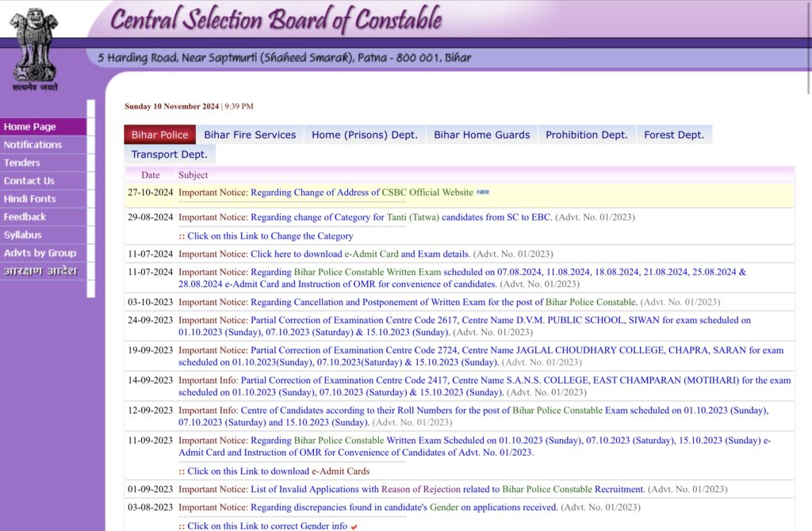
Task: Open correction info for S.A.N.S. College, East Champaran
Action: (485, 386)
